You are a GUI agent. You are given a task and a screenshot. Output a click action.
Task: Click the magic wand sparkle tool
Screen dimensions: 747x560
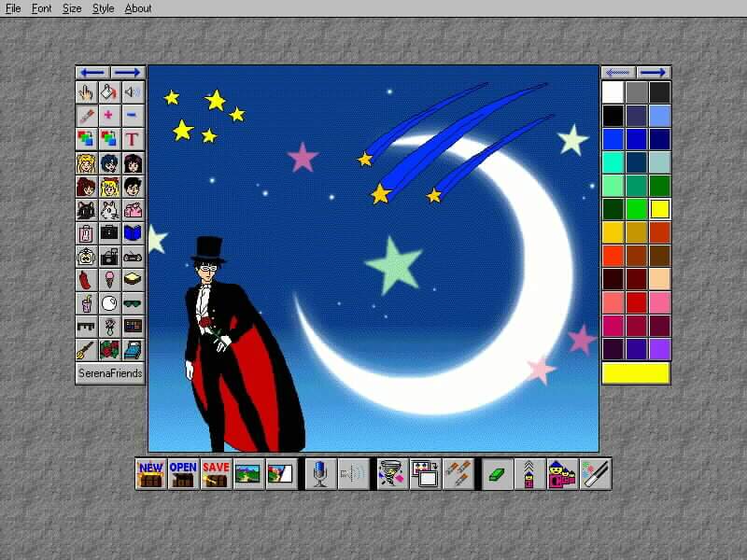(x=596, y=474)
